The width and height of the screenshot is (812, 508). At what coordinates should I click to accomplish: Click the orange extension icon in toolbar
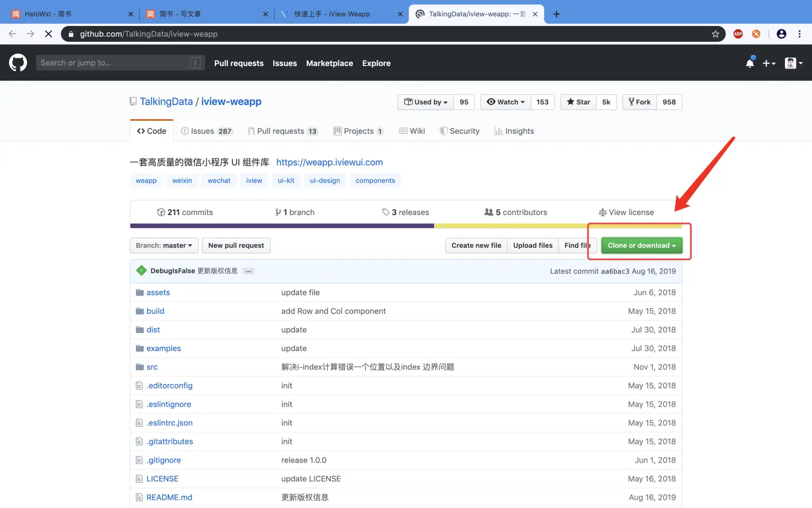[x=756, y=34]
